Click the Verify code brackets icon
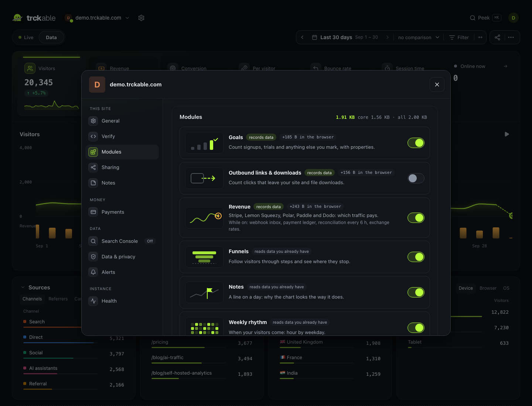Screen dimensions: 532x406 [93, 136]
